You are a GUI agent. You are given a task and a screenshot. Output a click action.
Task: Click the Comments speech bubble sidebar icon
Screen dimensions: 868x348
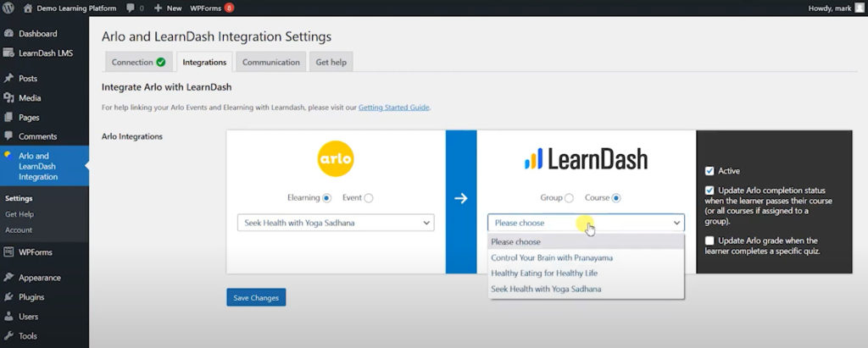[x=8, y=136]
